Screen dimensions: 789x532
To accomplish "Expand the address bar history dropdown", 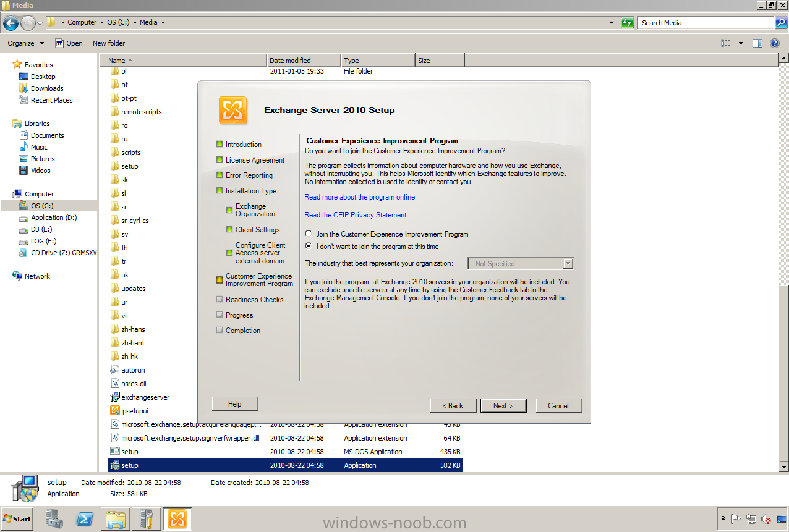I will pos(612,23).
